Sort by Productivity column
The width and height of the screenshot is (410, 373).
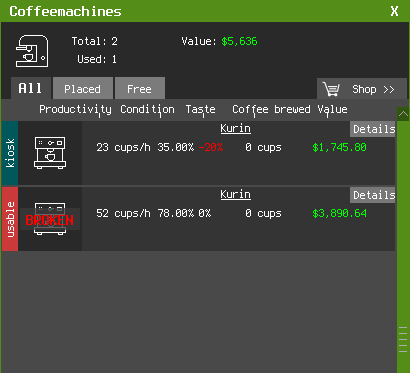coord(75,109)
